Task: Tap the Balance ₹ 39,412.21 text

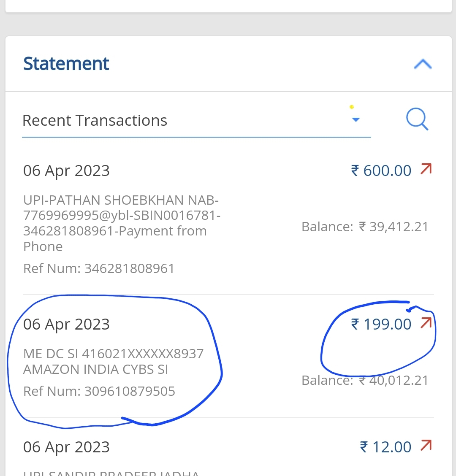Action: tap(365, 227)
